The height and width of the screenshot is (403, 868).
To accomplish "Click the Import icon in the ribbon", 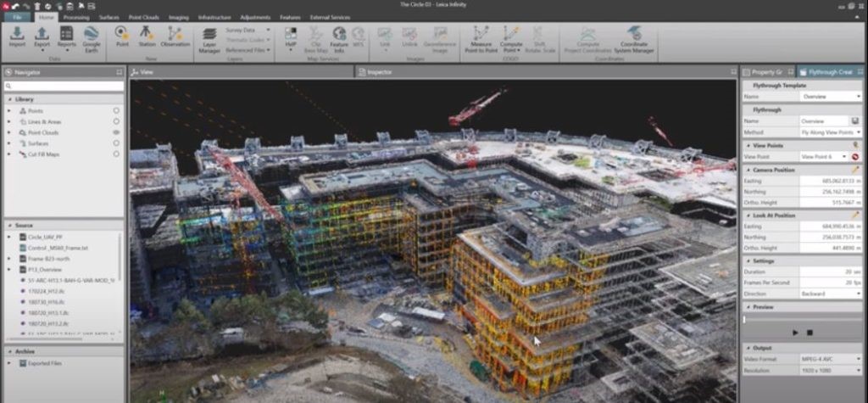I will tap(16, 37).
